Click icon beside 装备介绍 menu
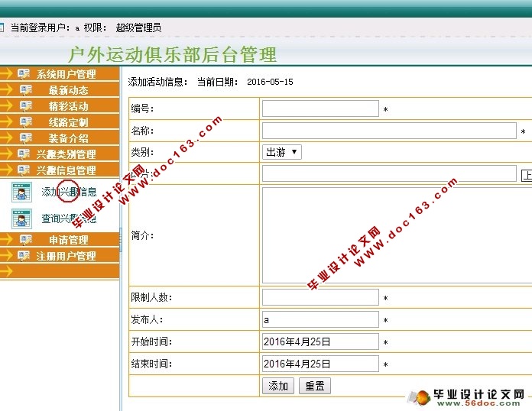The height and width of the screenshot is (411, 532). click(26, 138)
